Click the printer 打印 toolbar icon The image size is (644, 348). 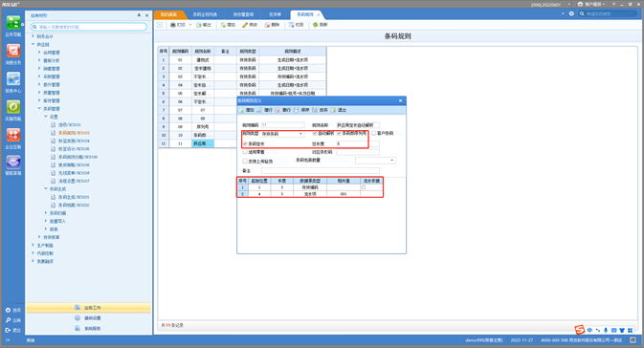click(x=173, y=25)
